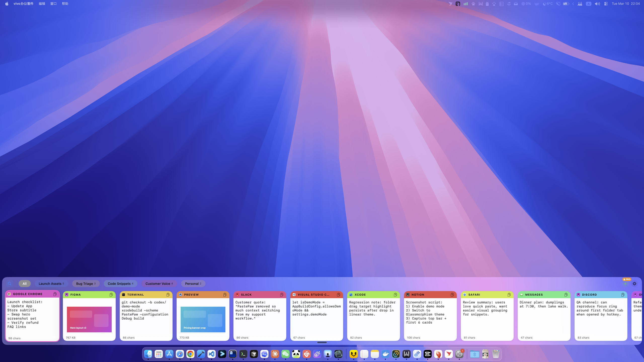This screenshot has width=644, height=362.
Task: Switch to the All filter tab
Action: [24, 284]
